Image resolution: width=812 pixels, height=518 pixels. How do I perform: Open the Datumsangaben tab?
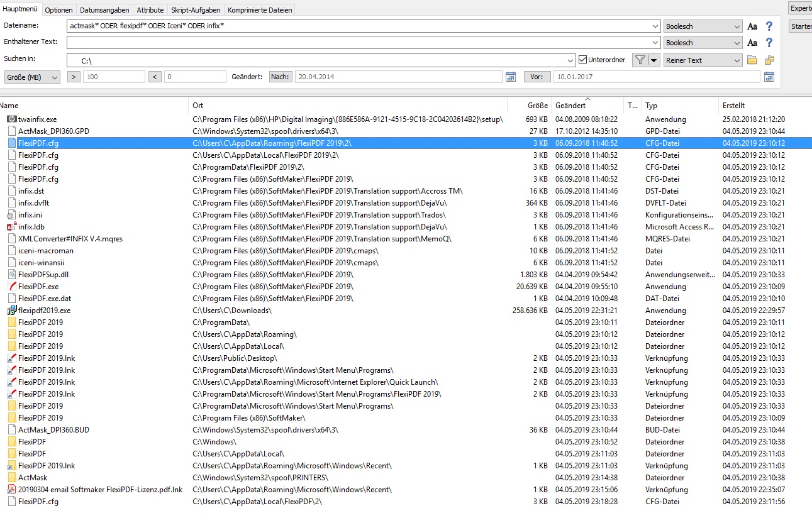pos(105,10)
